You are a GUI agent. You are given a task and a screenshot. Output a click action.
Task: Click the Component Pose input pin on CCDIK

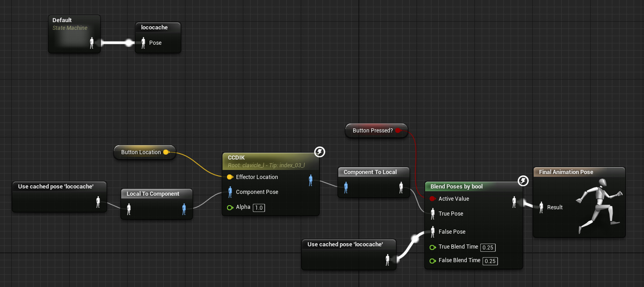click(230, 192)
